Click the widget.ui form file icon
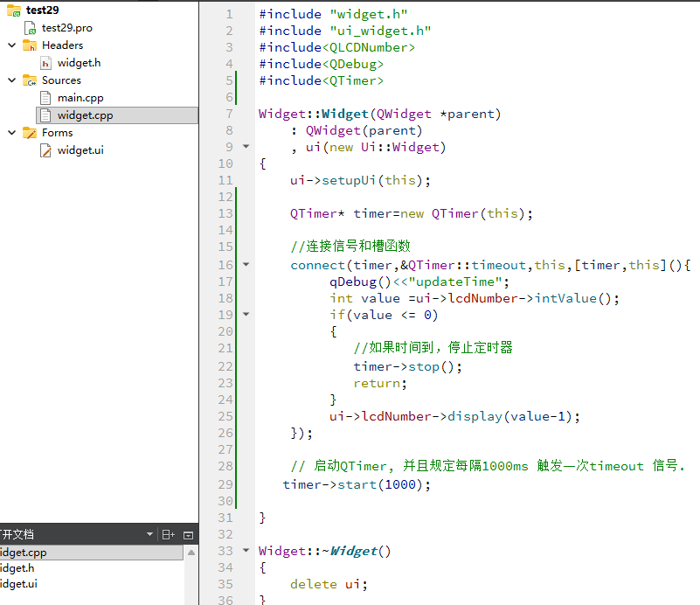700x605 pixels. tap(45, 150)
